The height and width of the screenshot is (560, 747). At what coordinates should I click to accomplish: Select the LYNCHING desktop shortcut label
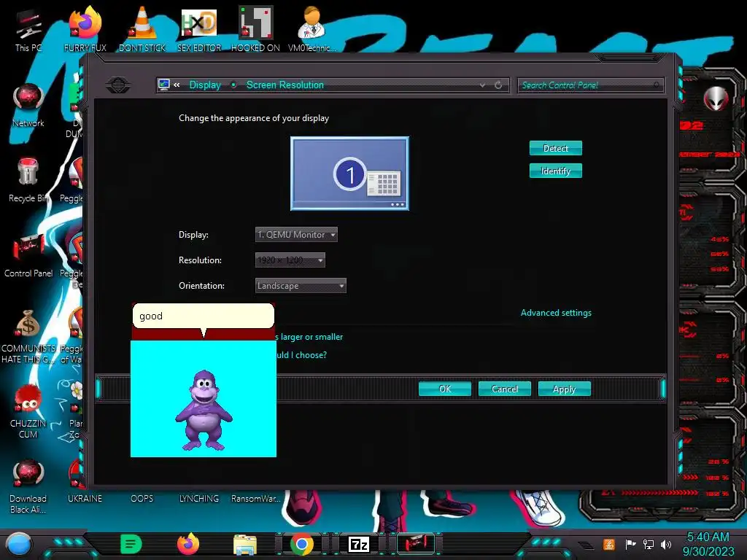[199, 498]
